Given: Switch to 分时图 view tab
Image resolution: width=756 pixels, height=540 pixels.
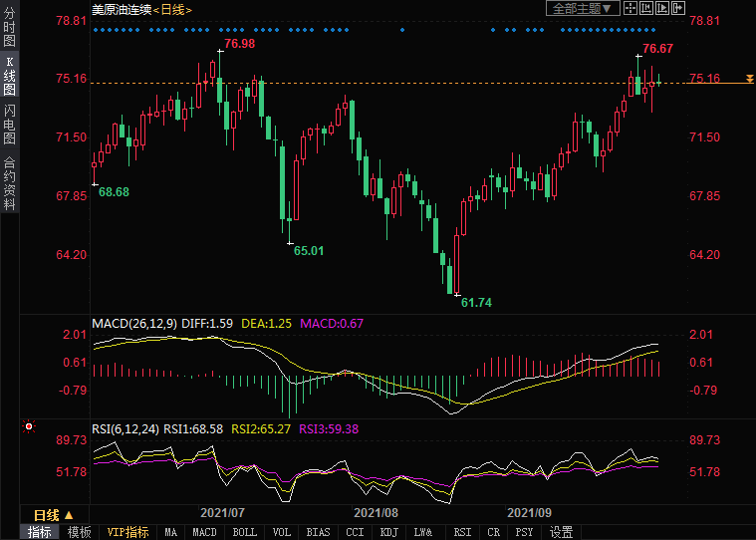Looking at the screenshot, I should [x=9, y=27].
